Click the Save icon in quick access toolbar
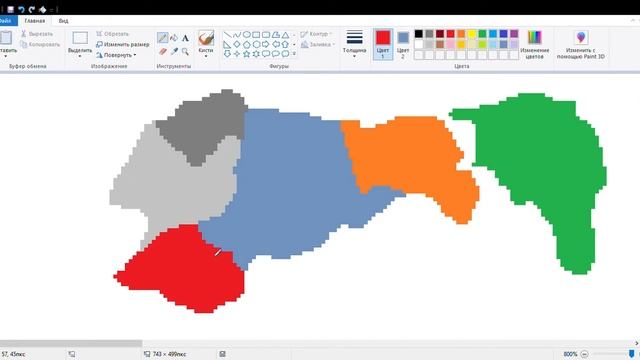This screenshot has height=360, width=640. pos(11,9)
